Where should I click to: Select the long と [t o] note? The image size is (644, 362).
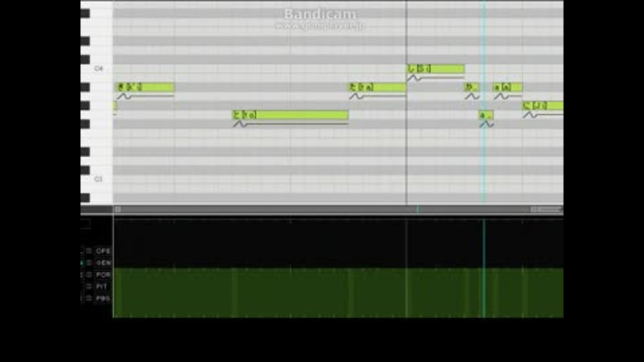(290, 115)
